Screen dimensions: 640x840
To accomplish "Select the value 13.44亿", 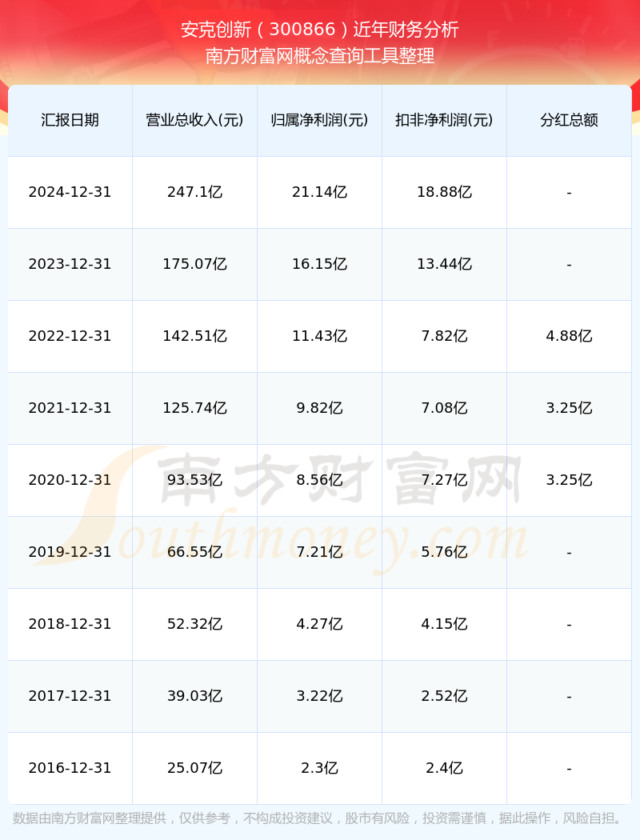I will click(x=444, y=264).
